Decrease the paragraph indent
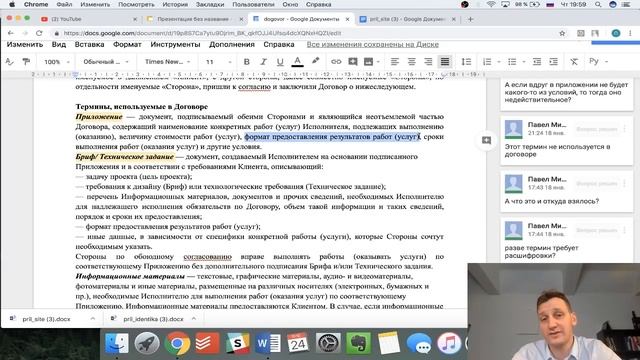 click(x=537, y=62)
